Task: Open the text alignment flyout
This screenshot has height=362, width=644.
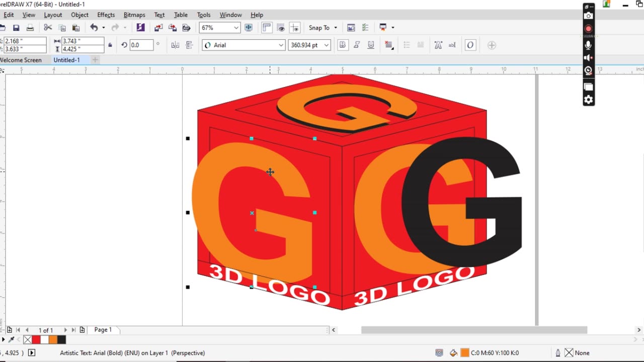Action: click(389, 45)
